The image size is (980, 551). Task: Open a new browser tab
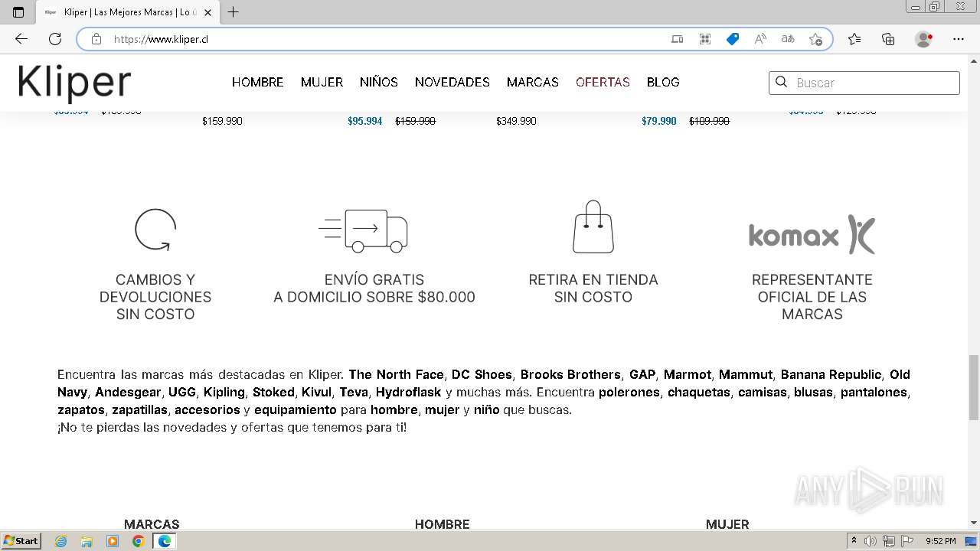tap(234, 12)
